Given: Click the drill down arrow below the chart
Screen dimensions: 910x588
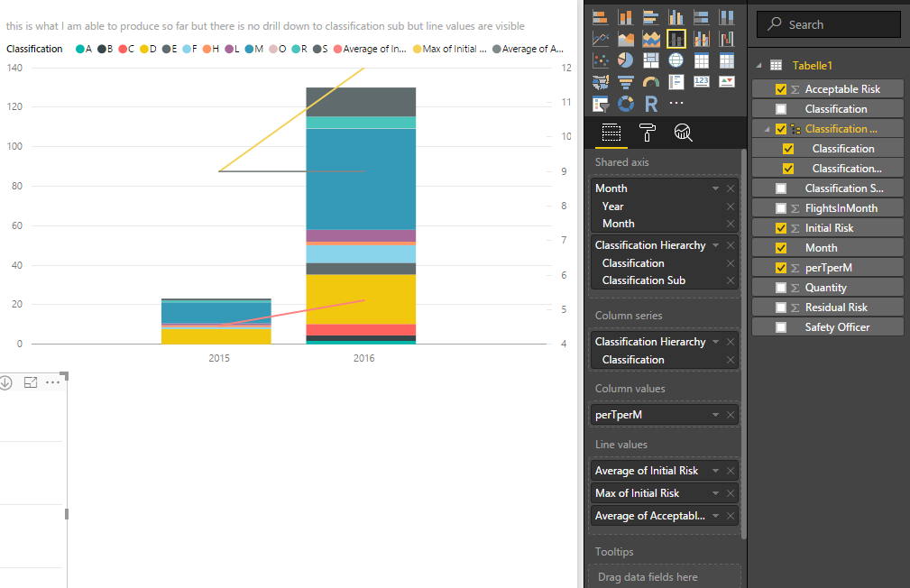Looking at the screenshot, I should pyautogui.click(x=5, y=382).
